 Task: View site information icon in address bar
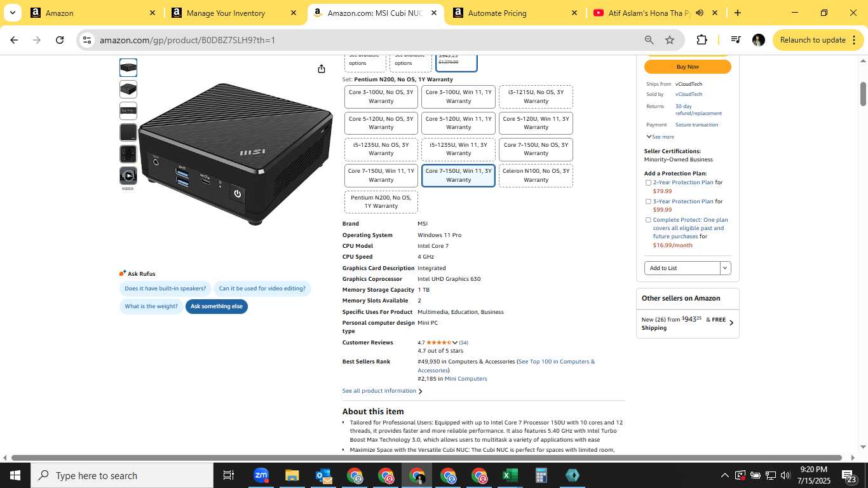87,40
